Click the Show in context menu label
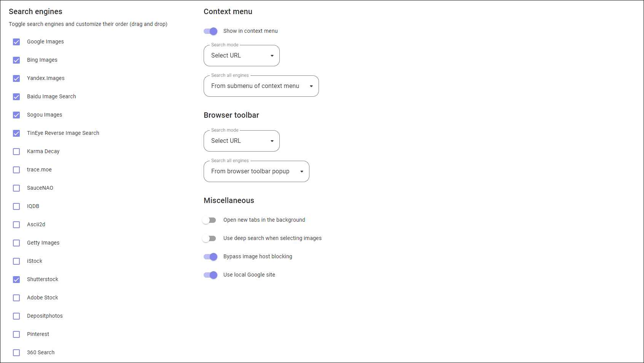 point(250,31)
